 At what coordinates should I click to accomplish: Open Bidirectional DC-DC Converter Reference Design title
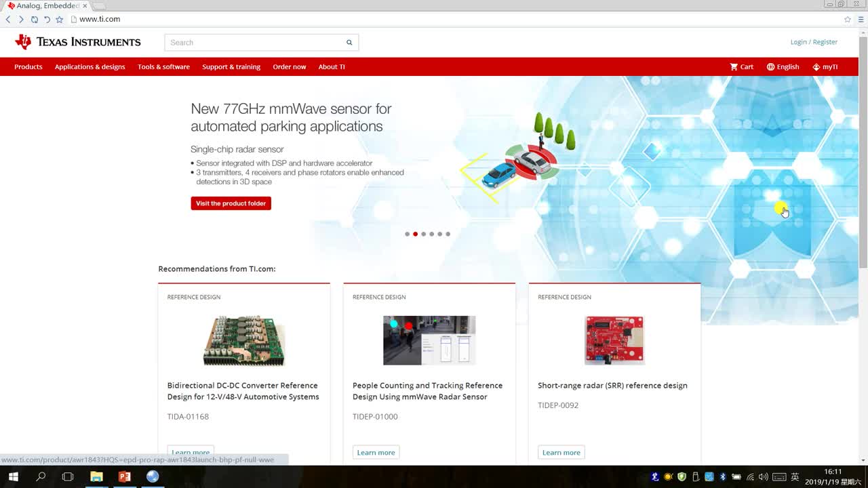pos(243,391)
